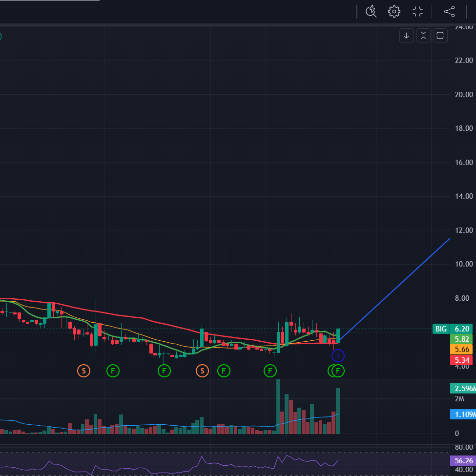Select the red 5.34 moving average label
The width and height of the screenshot is (476, 476).
461,360
